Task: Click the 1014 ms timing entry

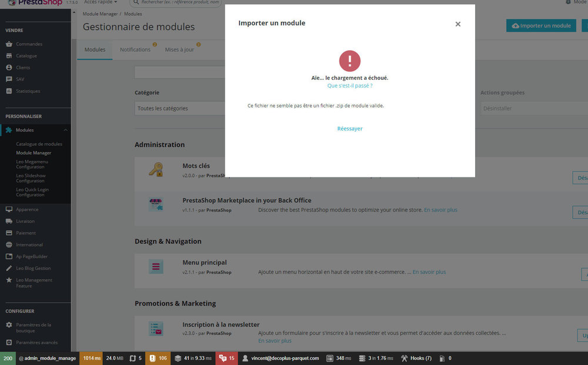Action: (92, 359)
